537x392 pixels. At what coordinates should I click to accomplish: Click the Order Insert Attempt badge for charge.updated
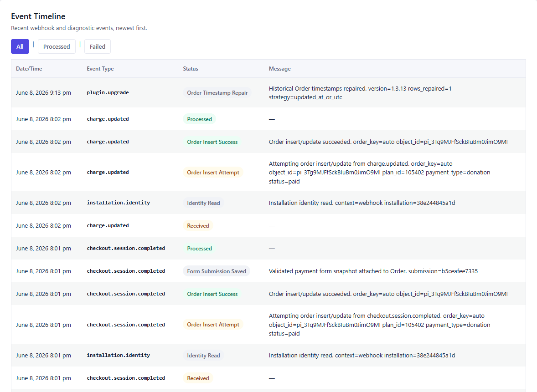[213, 173]
